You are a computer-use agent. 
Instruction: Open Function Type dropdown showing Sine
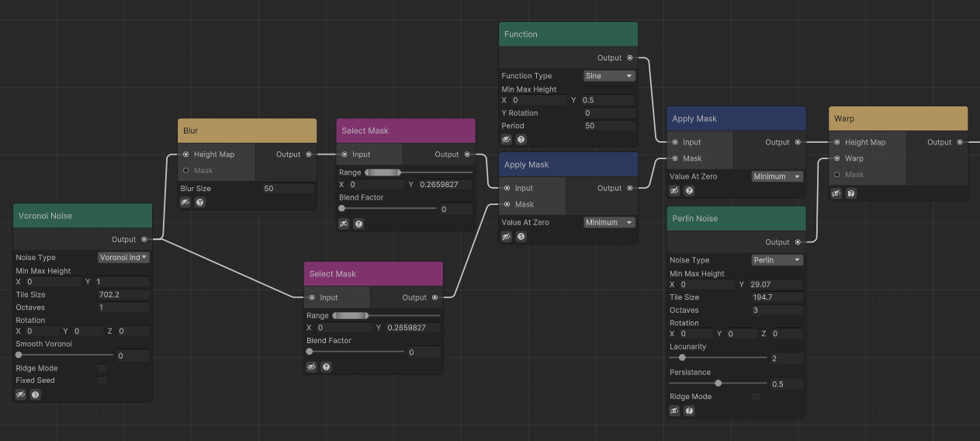coord(609,76)
